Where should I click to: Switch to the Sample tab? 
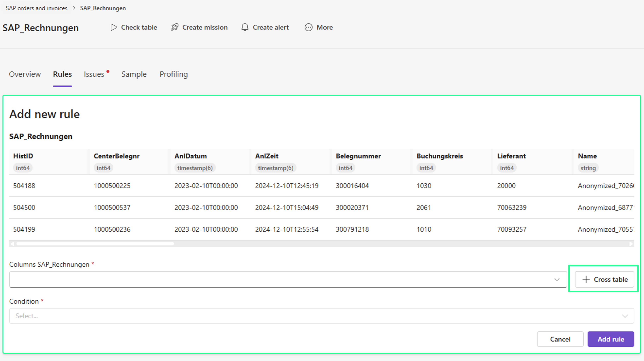coord(134,74)
